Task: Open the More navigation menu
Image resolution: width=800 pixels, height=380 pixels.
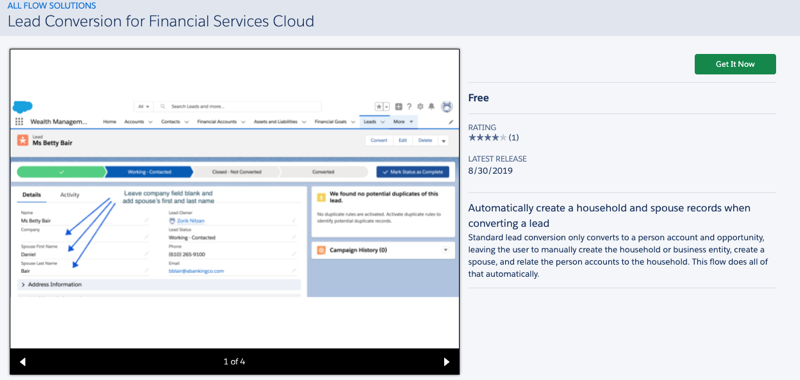Action: [x=403, y=122]
